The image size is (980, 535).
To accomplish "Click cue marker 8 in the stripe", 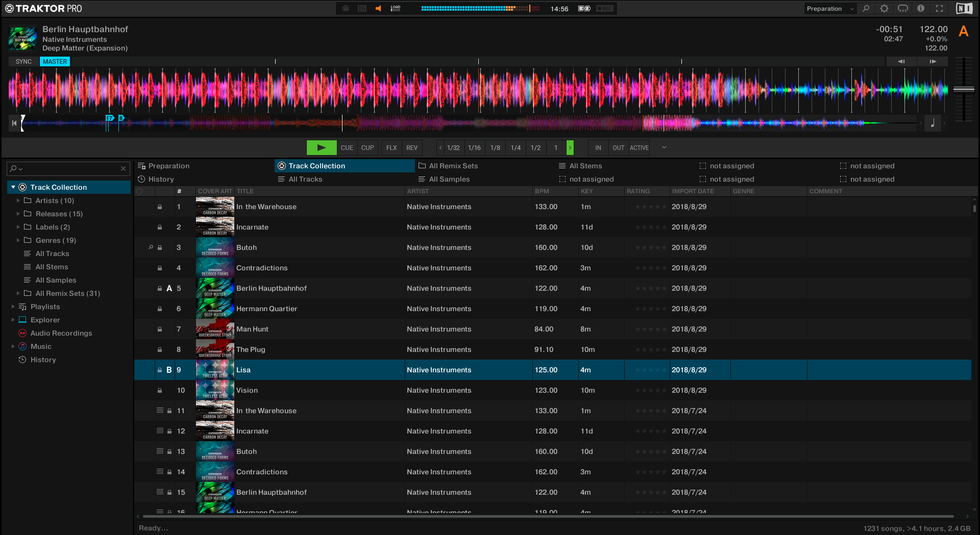I will 121,118.
